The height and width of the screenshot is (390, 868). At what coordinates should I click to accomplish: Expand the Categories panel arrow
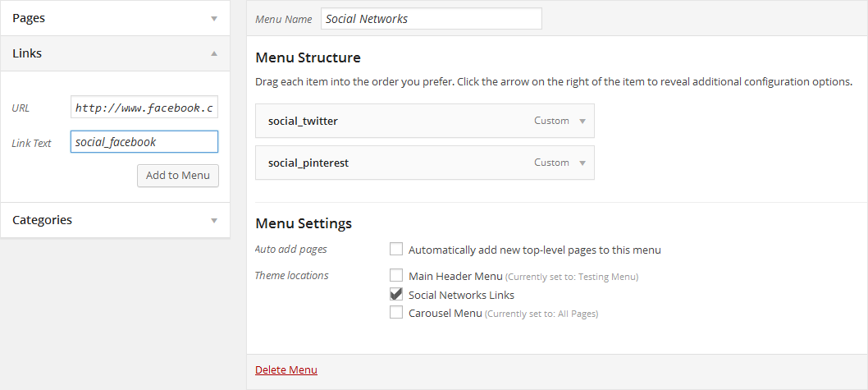(214, 220)
